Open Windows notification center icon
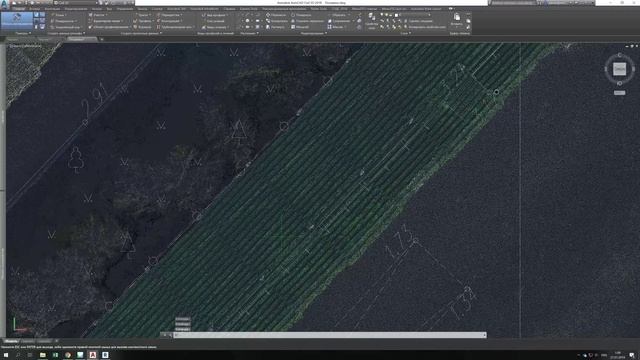 click(x=632, y=355)
